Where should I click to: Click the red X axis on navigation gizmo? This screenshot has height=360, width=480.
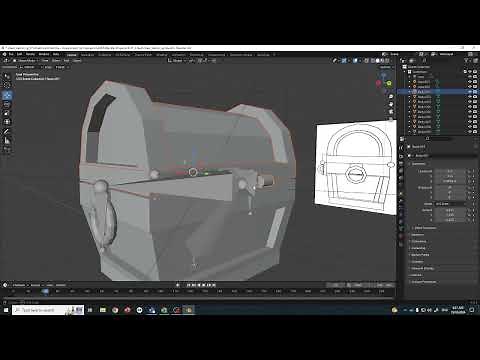click(x=379, y=83)
